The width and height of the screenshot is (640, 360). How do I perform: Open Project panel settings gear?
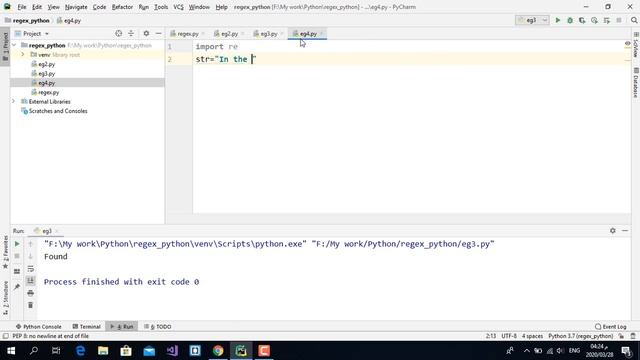coord(146,33)
